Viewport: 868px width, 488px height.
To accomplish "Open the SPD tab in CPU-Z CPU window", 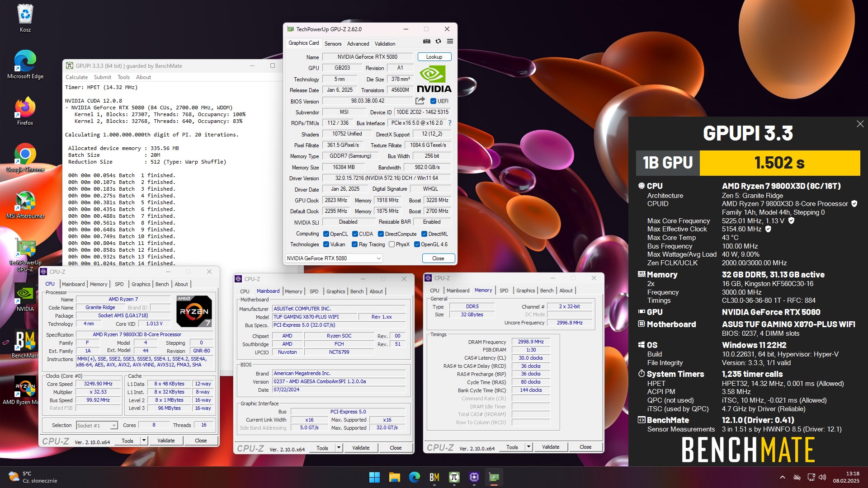I will (119, 284).
